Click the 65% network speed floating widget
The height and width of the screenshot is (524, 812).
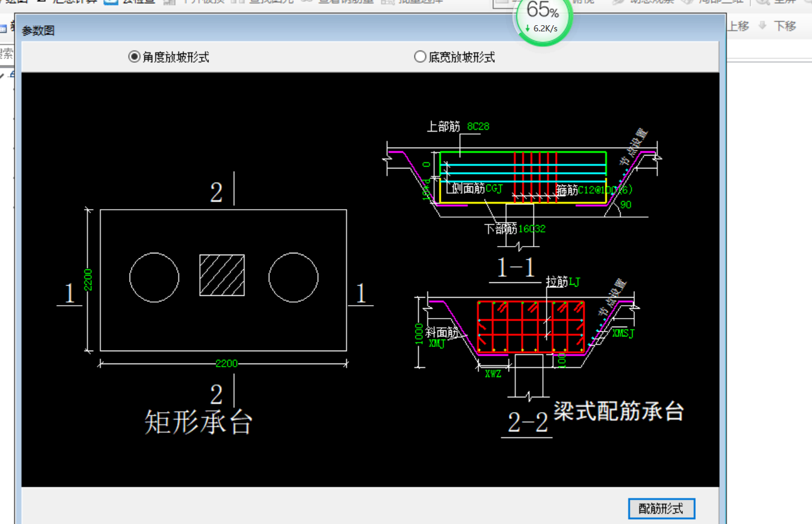pos(543,18)
